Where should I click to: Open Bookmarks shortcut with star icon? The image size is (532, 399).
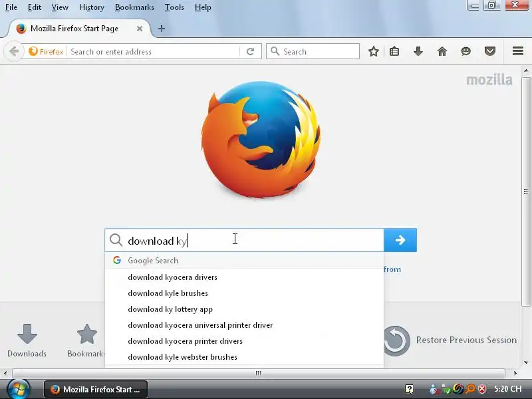click(86, 340)
